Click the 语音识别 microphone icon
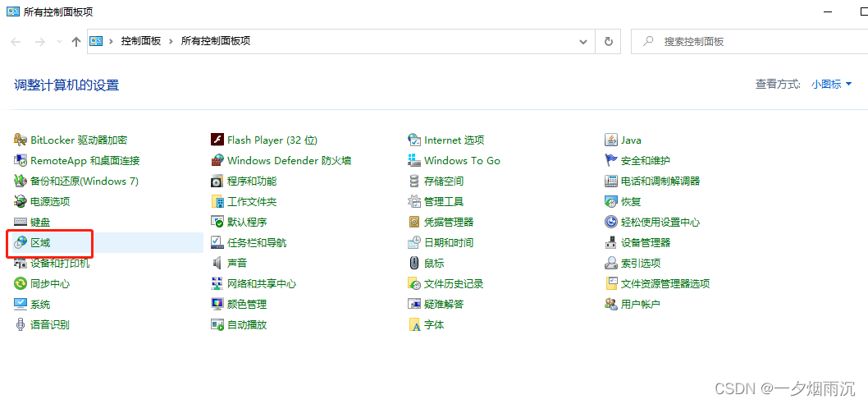The height and width of the screenshot is (404, 868). (x=21, y=324)
